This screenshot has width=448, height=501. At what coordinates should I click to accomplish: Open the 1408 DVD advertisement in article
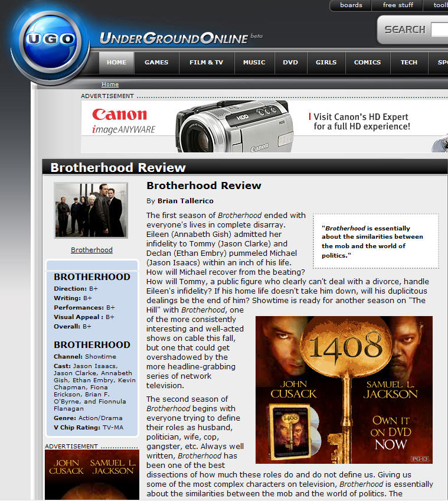(344, 390)
